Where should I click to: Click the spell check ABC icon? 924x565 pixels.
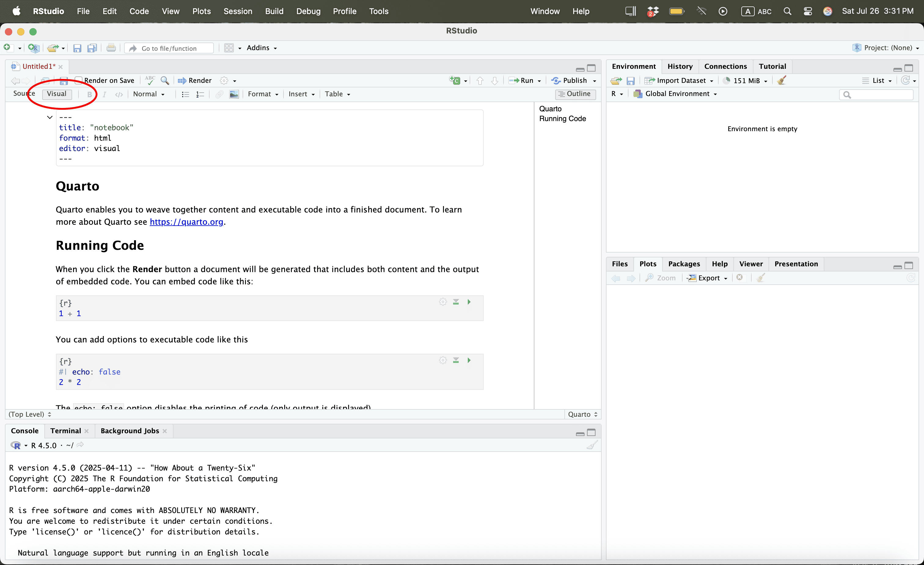[150, 80]
